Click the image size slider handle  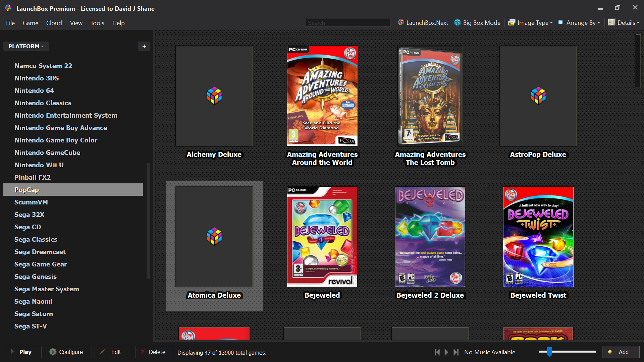(549, 352)
